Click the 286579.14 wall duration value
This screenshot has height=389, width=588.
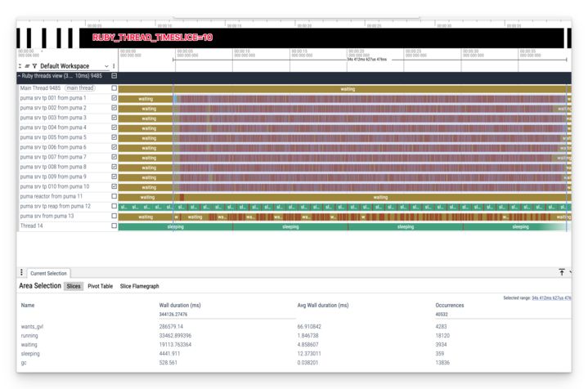click(x=171, y=326)
